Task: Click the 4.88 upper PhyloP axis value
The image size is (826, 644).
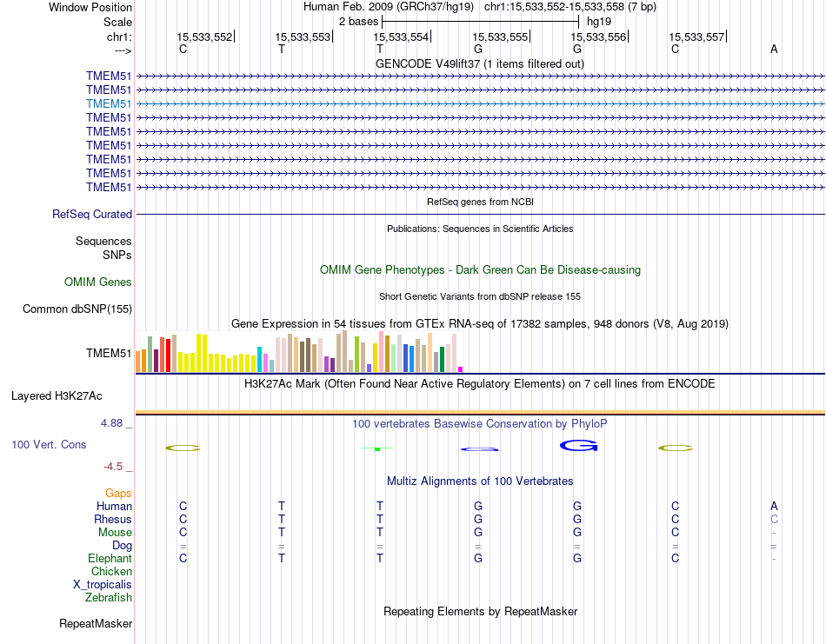Action: (111, 423)
